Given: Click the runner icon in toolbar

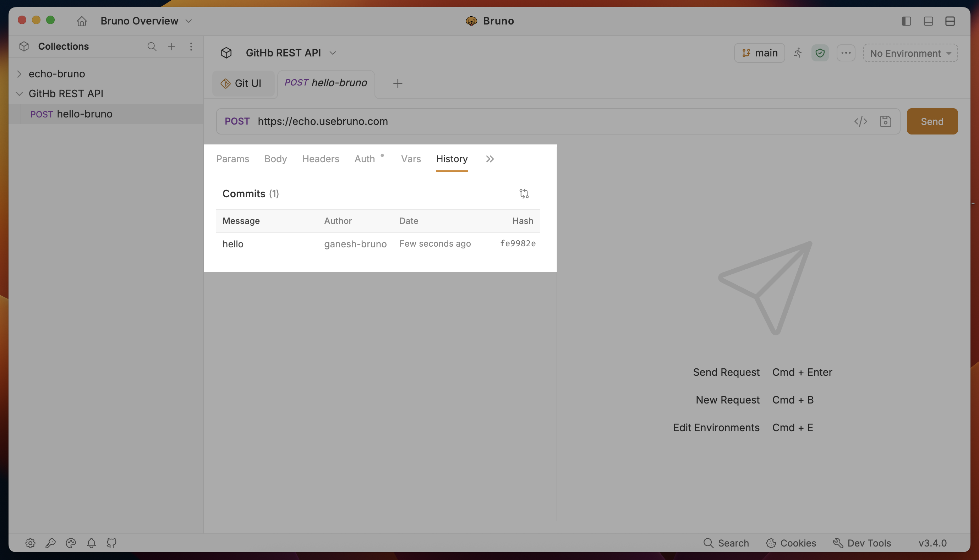Looking at the screenshot, I should [x=798, y=53].
